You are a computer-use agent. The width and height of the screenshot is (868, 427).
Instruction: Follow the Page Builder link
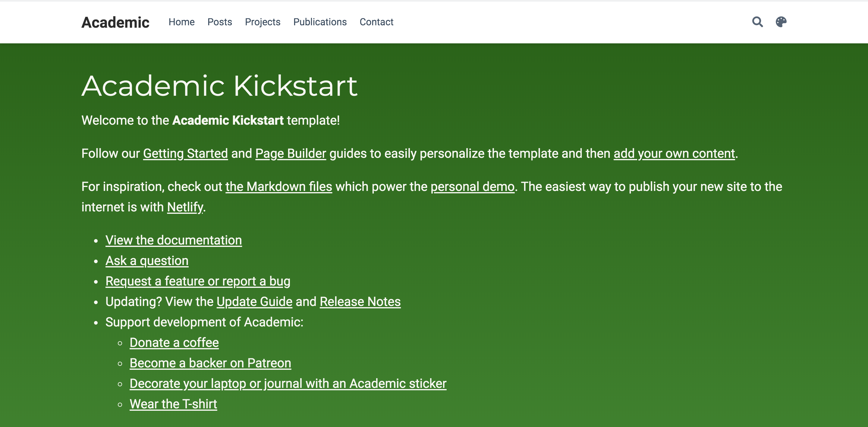291,154
